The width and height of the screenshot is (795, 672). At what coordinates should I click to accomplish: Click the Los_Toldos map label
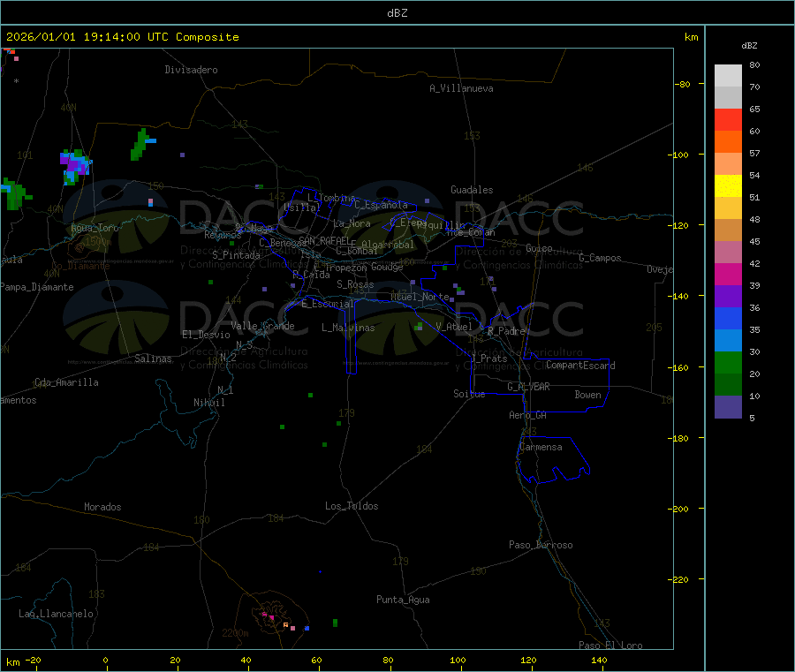point(352,506)
